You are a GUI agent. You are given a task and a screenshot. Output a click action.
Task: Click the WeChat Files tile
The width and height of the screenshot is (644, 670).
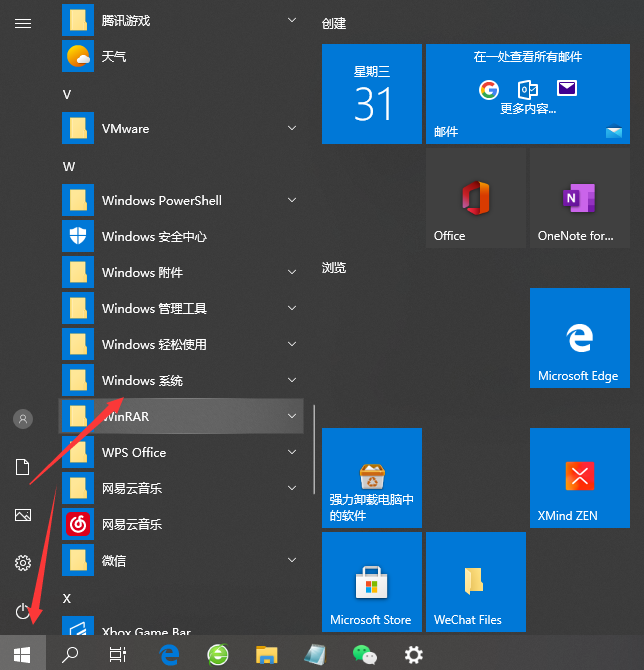(x=475, y=582)
